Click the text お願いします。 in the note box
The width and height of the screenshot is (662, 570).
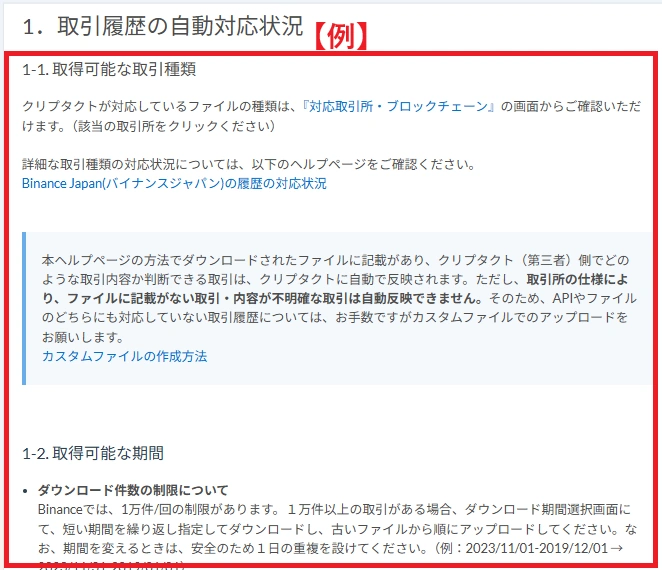83,337
